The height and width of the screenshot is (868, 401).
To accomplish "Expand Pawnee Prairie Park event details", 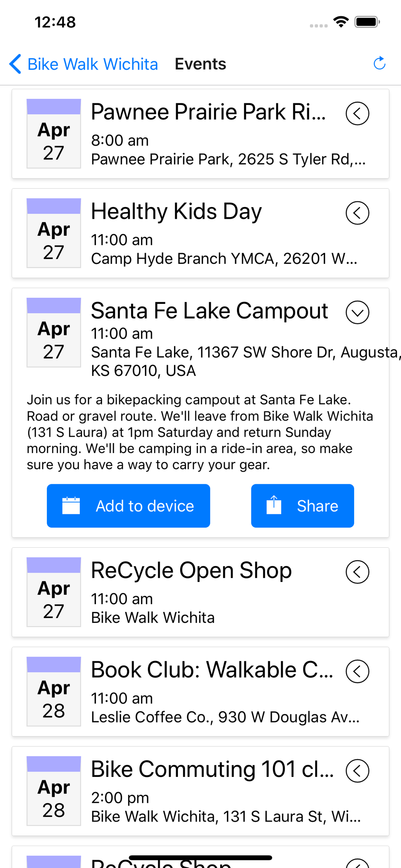I will click(357, 114).
